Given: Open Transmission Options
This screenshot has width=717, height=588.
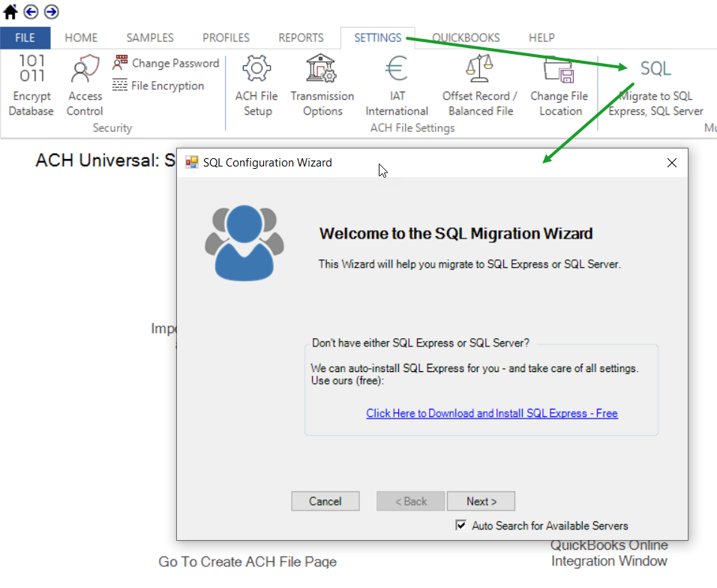Looking at the screenshot, I should 322,85.
